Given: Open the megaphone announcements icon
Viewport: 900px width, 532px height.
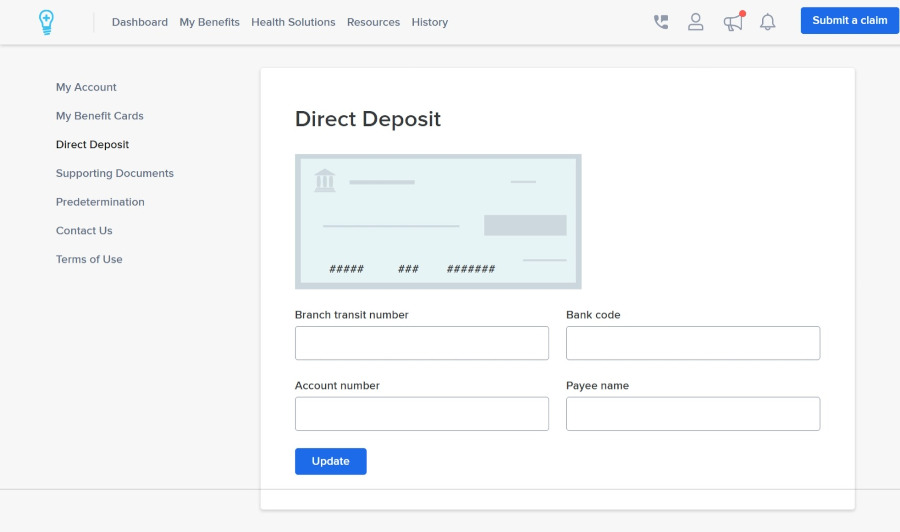Looking at the screenshot, I should [x=733, y=22].
